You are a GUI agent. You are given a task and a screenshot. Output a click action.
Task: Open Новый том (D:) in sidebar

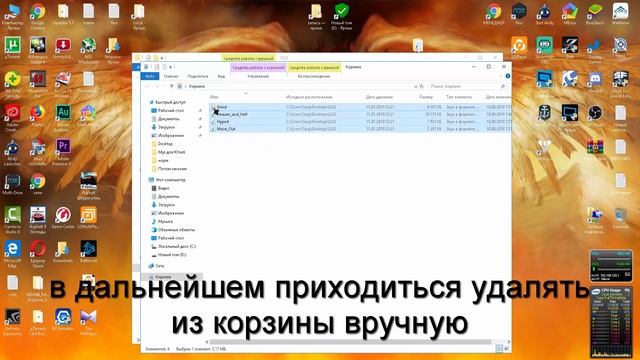coord(169,255)
